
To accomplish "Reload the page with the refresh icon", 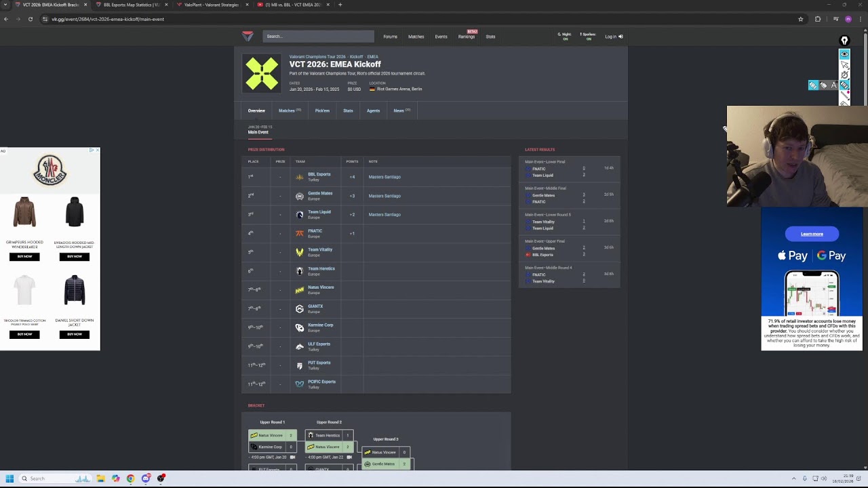I will [31, 19].
